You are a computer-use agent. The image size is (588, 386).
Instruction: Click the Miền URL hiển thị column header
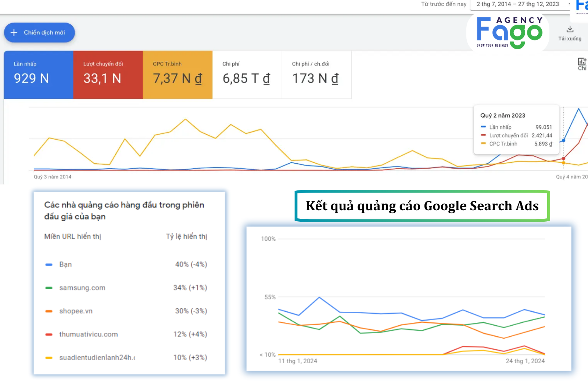point(73,236)
